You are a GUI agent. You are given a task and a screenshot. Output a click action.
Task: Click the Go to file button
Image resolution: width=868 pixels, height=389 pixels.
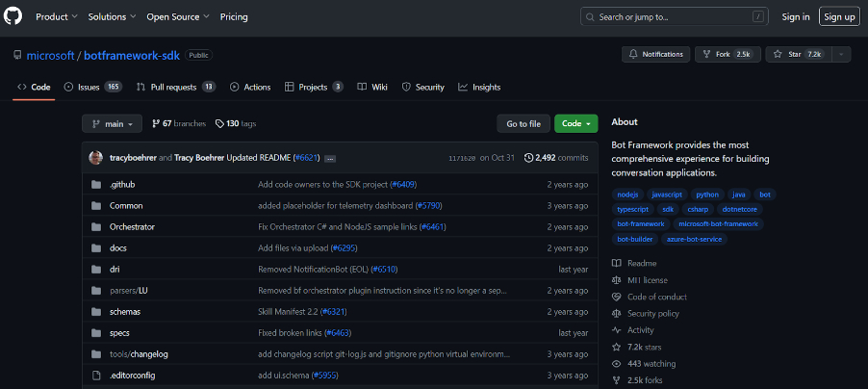click(523, 123)
